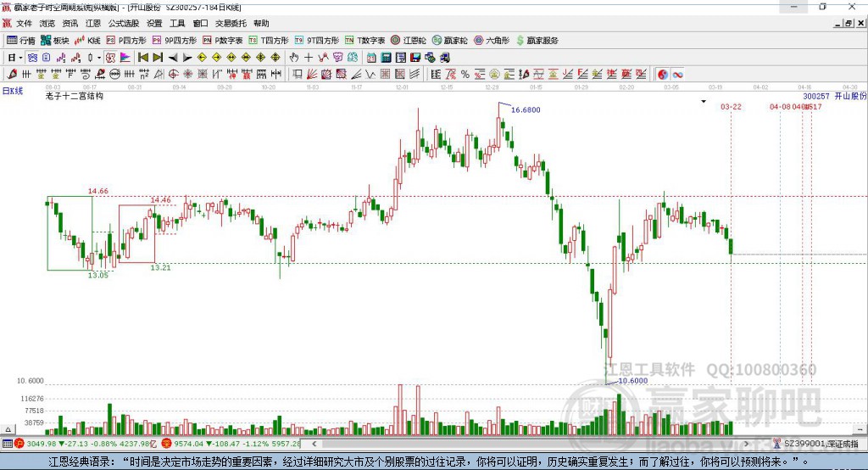The height and width of the screenshot is (470, 868).
Task: Open the 浏览 menu
Action: click(47, 23)
